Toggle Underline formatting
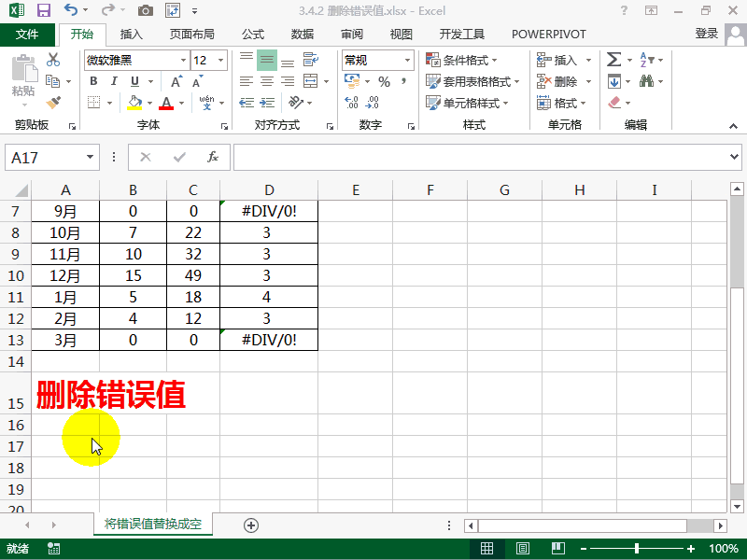 point(134,81)
